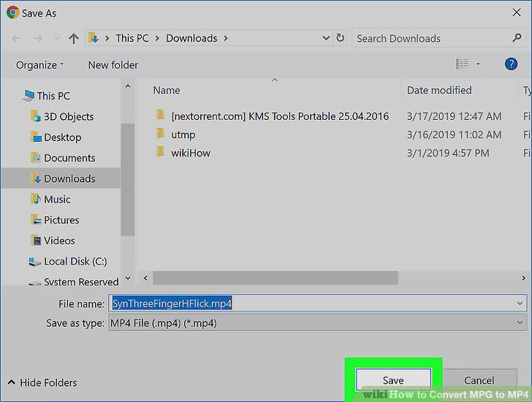532x402 pixels.
Task: Select the KMS Tools Portable folder
Action: (280, 116)
